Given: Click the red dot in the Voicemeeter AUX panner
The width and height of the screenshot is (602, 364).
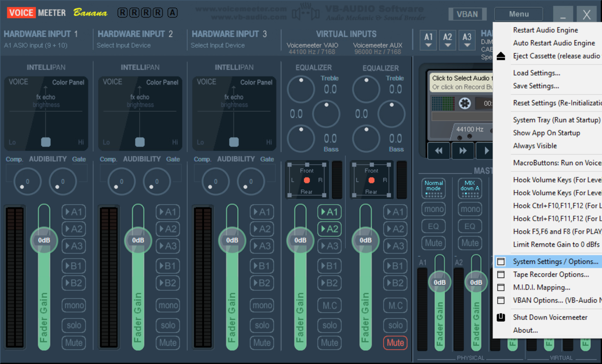Looking at the screenshot, I should tap(372, 180).
